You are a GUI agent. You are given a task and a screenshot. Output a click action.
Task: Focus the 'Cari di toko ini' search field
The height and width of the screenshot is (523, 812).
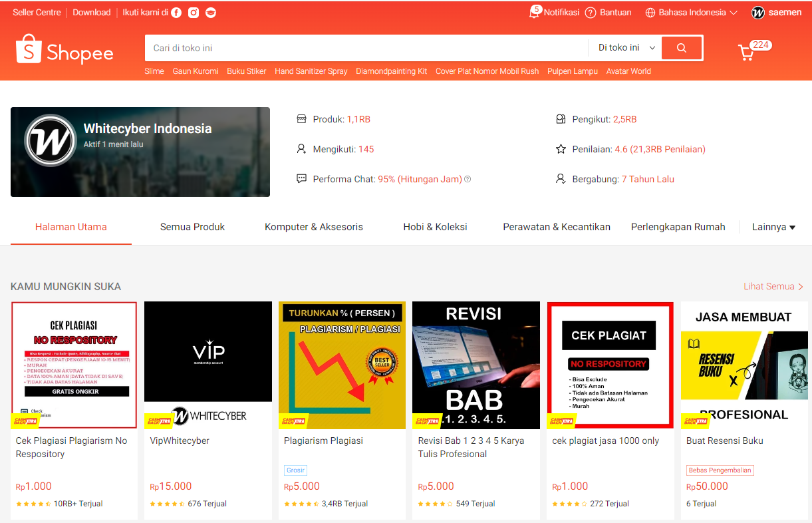[366, 48]
